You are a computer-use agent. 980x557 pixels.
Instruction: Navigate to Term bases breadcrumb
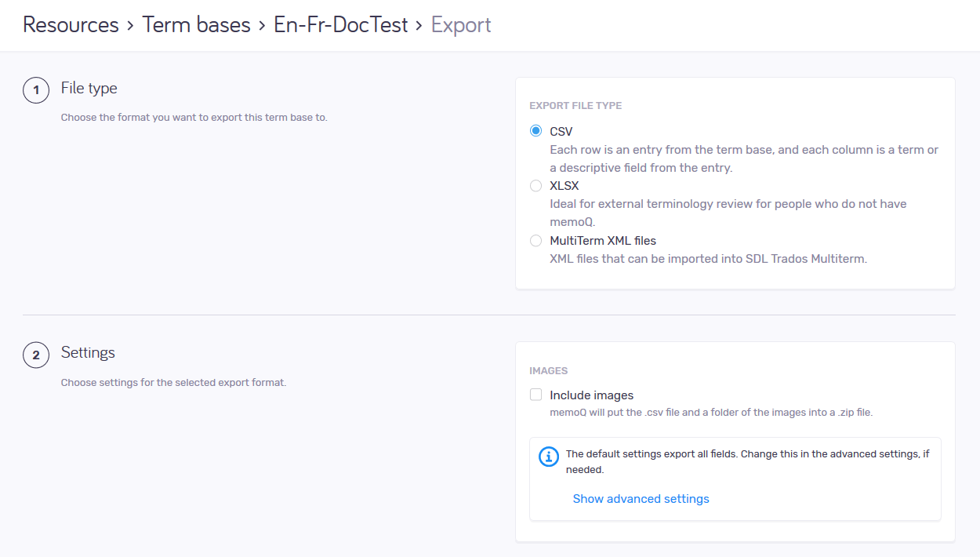coord(196,25)
